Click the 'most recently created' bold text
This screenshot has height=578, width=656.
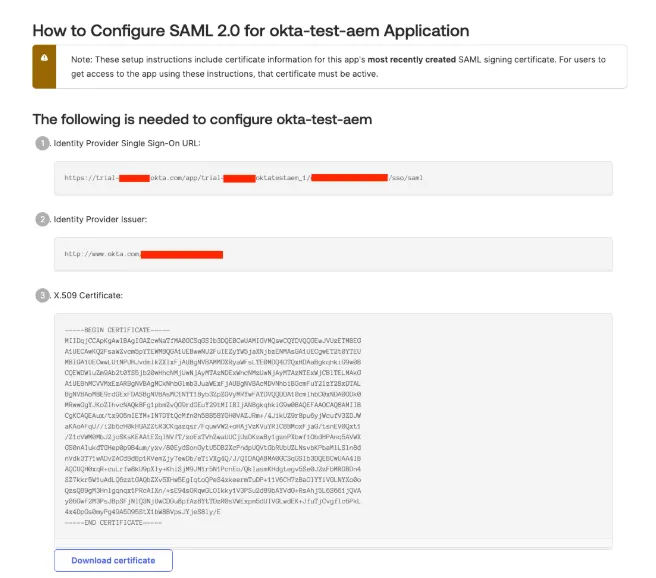tap(412, 59)
